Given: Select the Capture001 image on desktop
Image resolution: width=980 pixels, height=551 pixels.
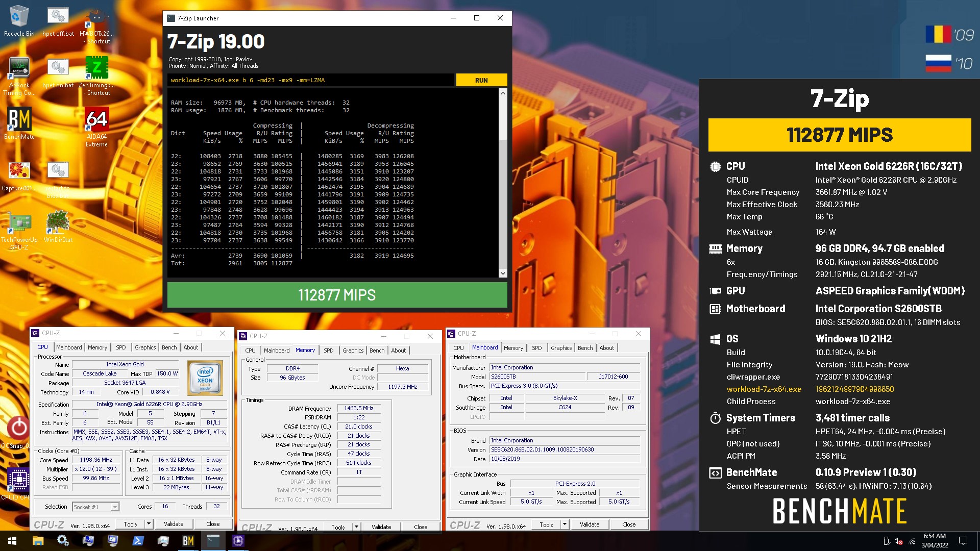Looking at the screenshot, I should point(19,176).
